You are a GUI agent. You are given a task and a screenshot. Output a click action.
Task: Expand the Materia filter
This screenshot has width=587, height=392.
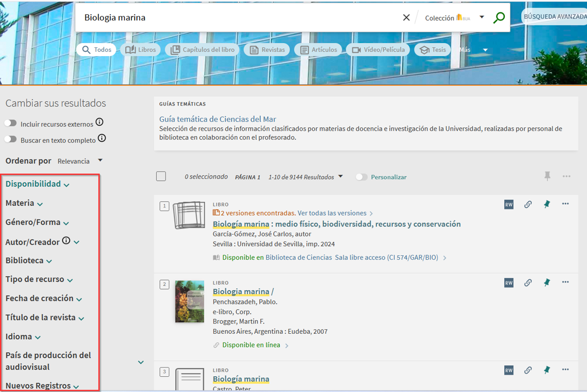24,203
